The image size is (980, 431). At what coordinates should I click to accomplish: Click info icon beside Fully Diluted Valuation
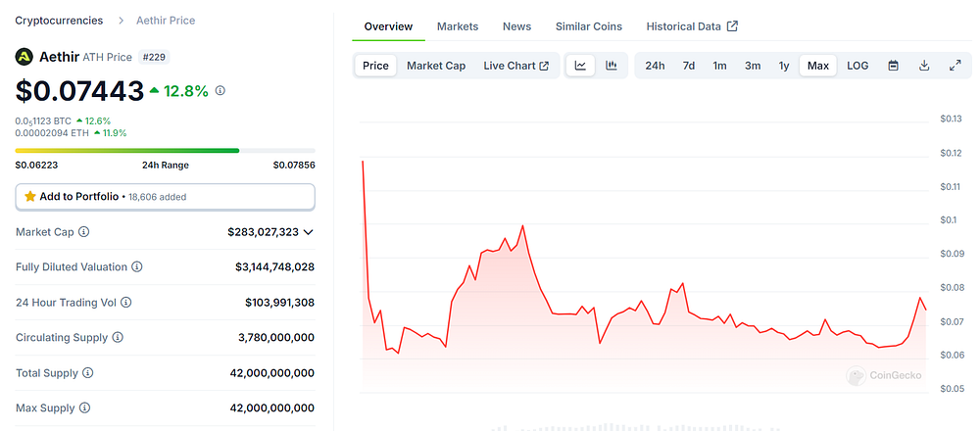pos(137,266)
